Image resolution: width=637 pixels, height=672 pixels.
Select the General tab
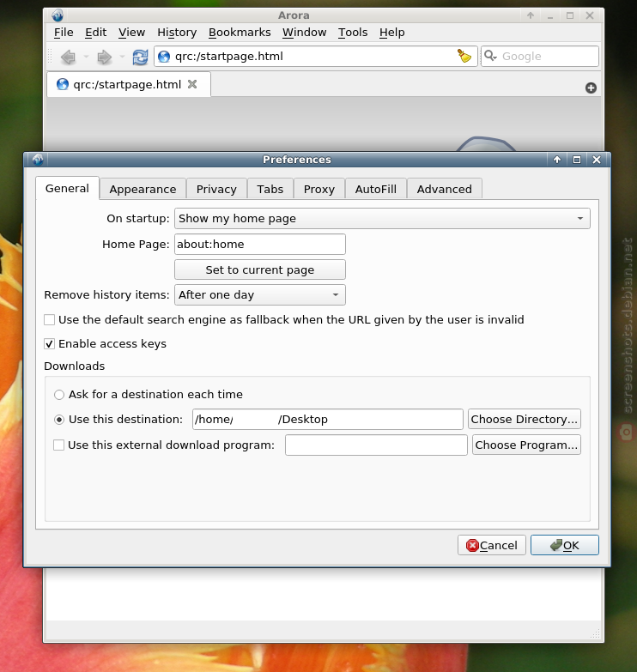coord(67,188)
